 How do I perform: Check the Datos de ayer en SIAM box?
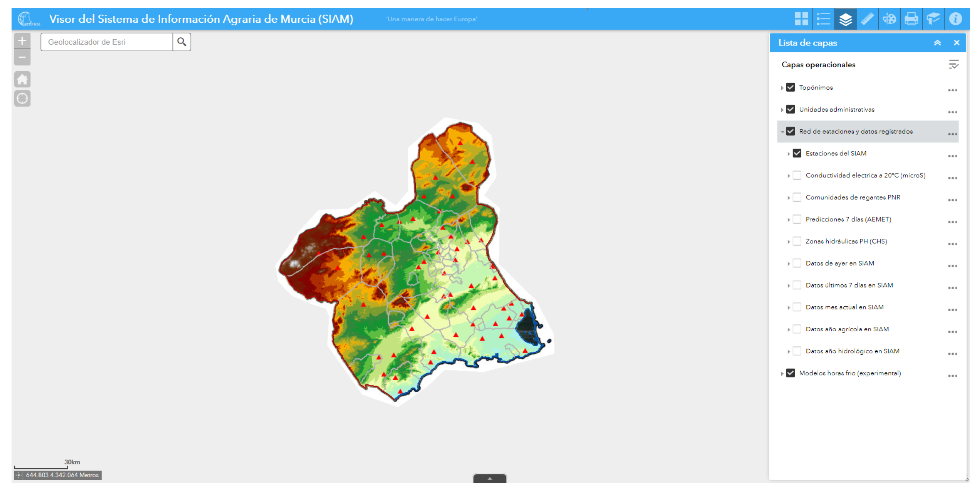coord(797,263)
